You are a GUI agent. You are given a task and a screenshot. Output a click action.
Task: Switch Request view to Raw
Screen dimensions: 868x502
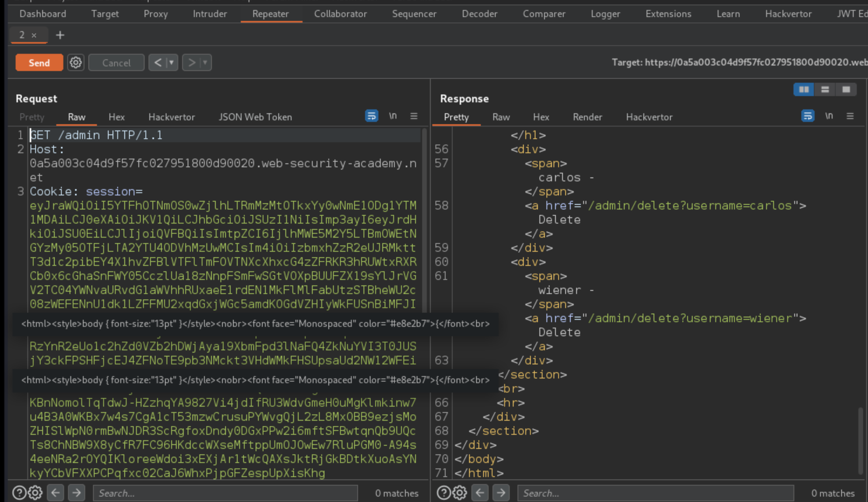click(x=77, y=117)
